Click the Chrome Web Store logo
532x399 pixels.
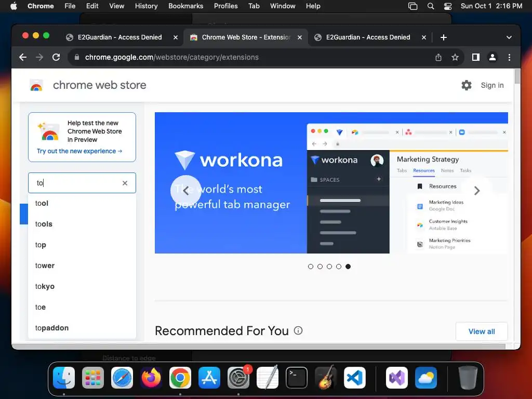pyautogui.click(x=36, y=85)
